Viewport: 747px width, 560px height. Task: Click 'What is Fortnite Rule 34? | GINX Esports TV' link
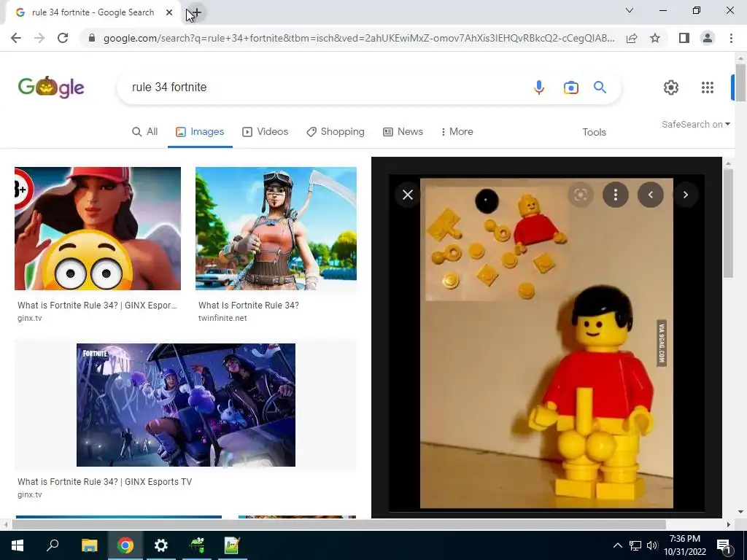(105, 481)
